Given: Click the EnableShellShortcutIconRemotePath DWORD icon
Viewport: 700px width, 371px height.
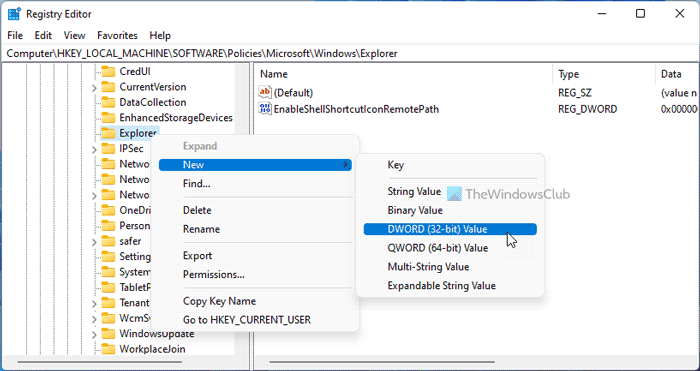Looking at the screenshot, I should [x=265, y=108].
